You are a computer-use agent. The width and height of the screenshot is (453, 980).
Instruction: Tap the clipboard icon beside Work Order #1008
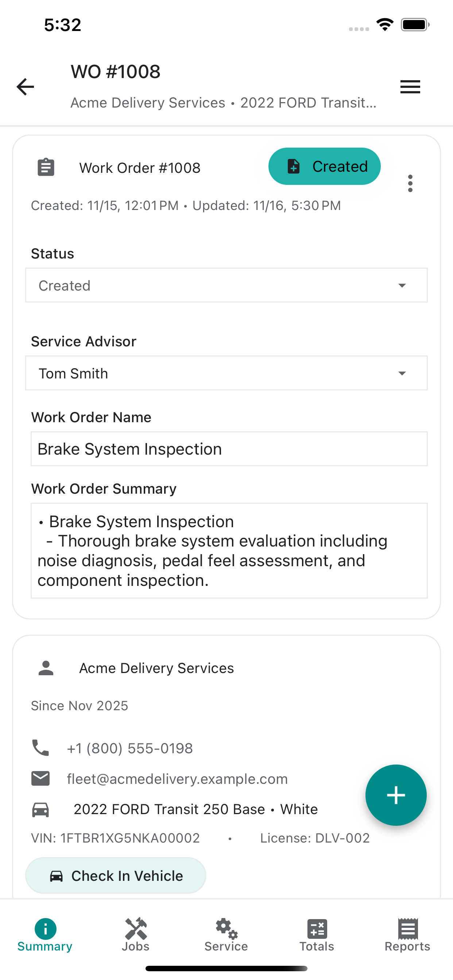(46, 167)
